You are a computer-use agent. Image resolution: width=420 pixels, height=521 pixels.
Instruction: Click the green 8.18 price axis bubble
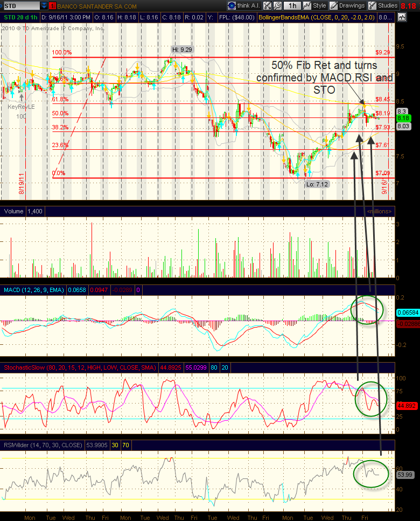pos(403,119)
